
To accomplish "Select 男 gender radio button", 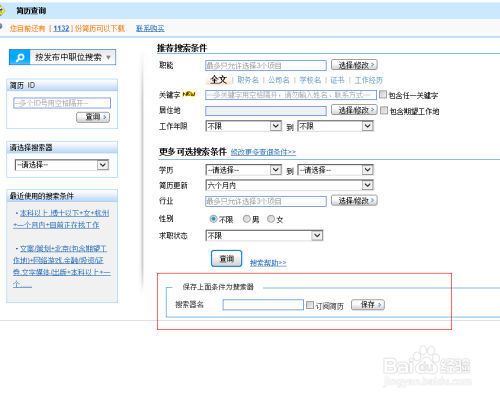I will point(246,219).
